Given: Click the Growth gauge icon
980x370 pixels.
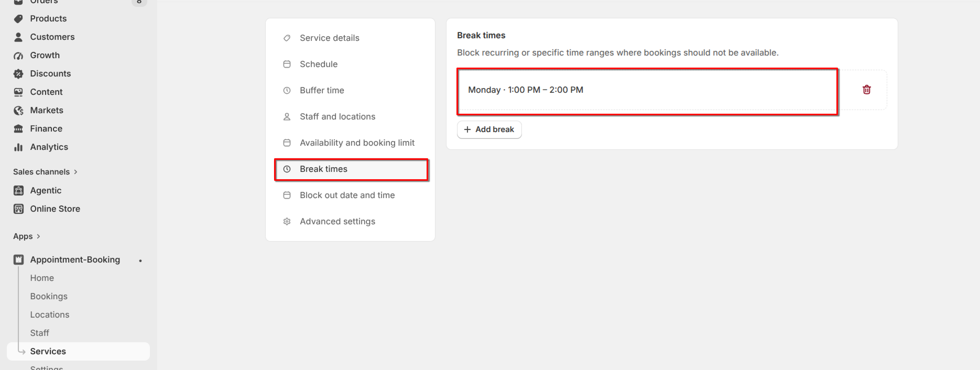Looking at the screenshot, I should [18, 56].
